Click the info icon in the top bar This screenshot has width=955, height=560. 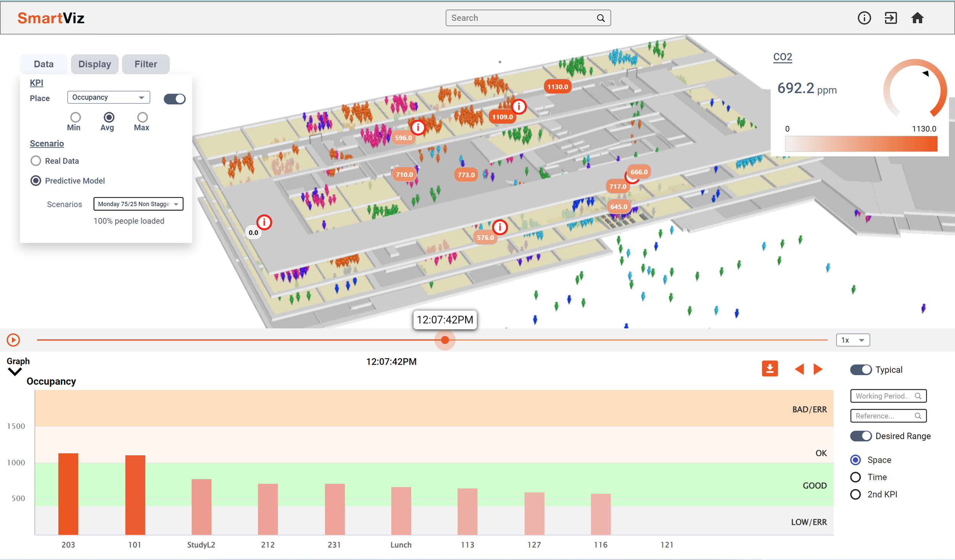point(864,18)
